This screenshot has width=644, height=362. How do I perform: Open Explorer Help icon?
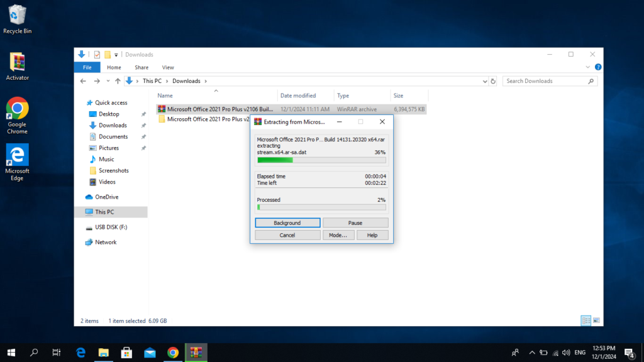coord(598,67)
